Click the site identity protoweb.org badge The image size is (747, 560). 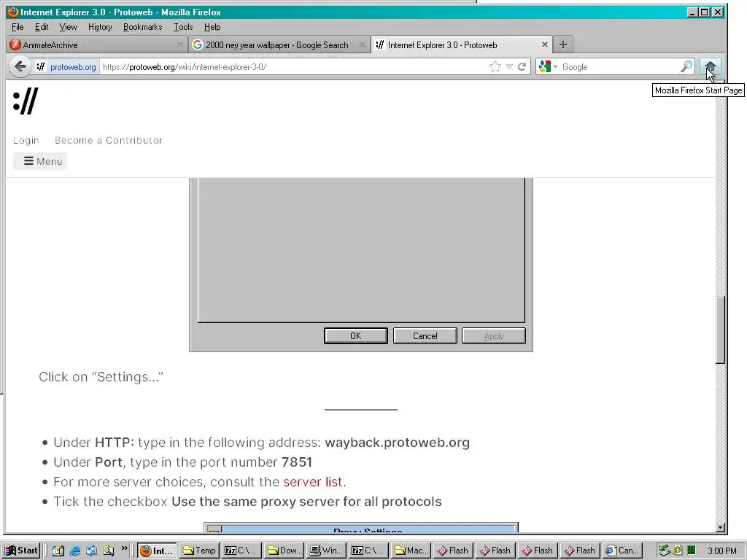66,67
